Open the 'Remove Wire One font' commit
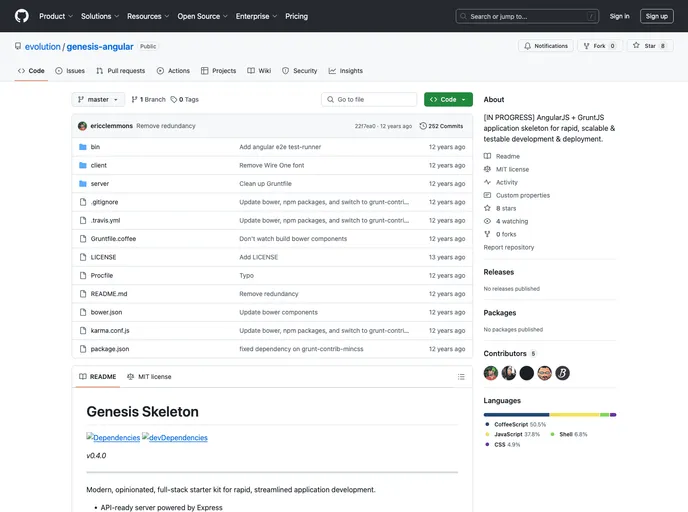688x512 pixels. click(x=272, y=165)
